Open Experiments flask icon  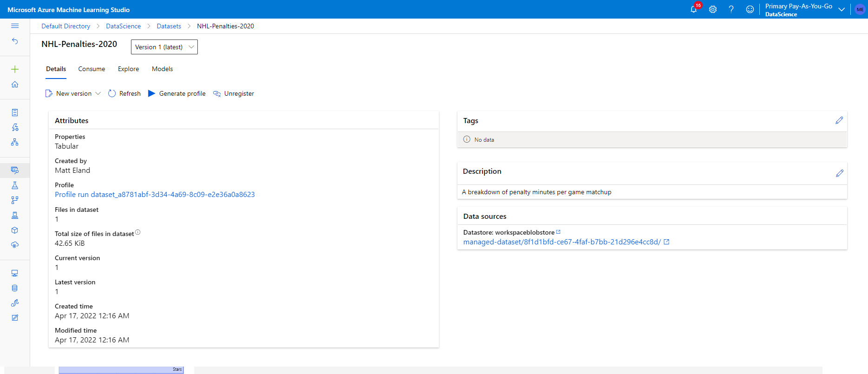[15, 185]
